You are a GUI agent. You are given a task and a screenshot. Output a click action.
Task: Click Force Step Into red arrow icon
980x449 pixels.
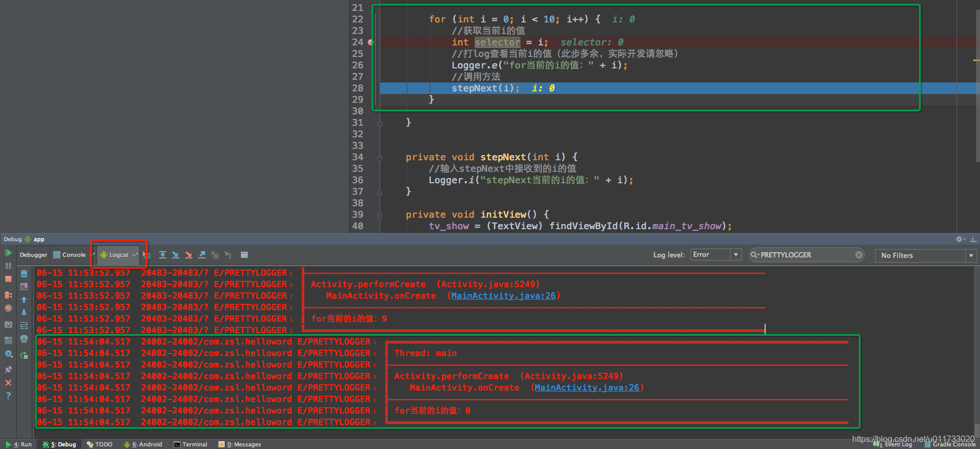pos(189,255)
